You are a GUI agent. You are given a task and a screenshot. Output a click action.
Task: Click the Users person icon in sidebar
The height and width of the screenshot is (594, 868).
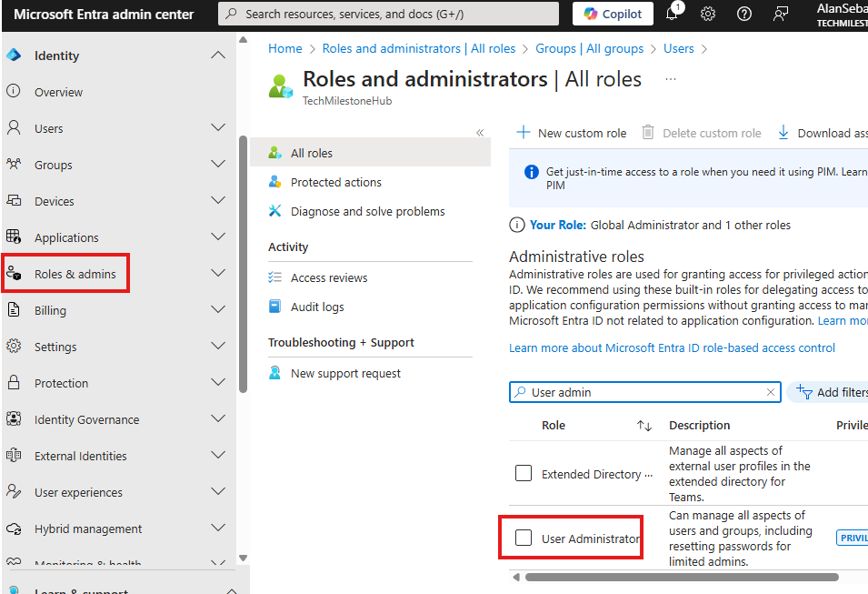point(14,128)
